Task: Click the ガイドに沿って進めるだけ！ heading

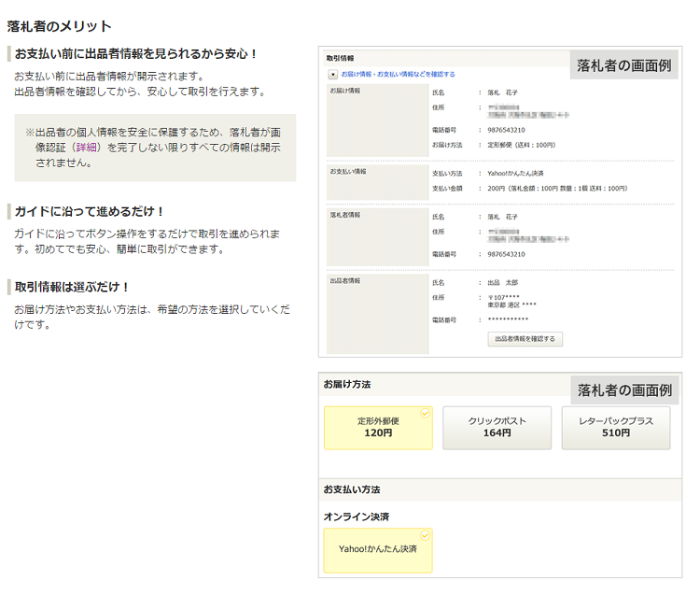Action: point(90,211)
